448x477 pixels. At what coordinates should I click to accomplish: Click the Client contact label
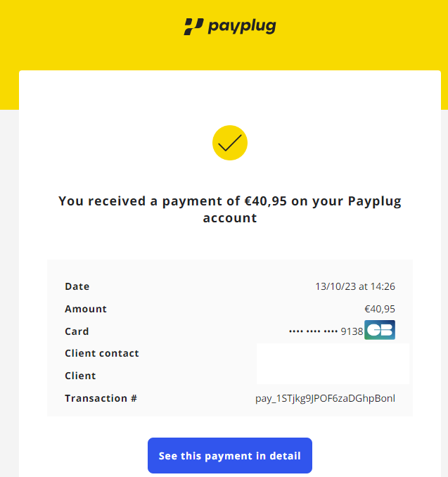click(x=102, y=353)
